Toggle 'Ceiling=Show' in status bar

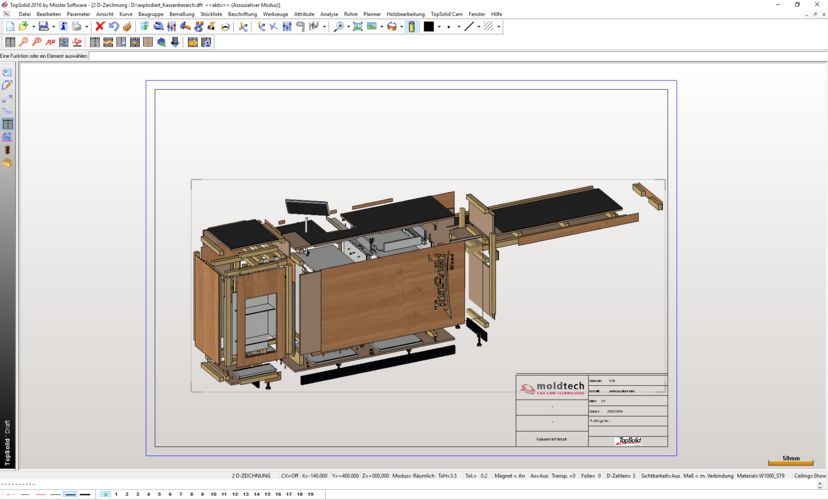[810, 476]
